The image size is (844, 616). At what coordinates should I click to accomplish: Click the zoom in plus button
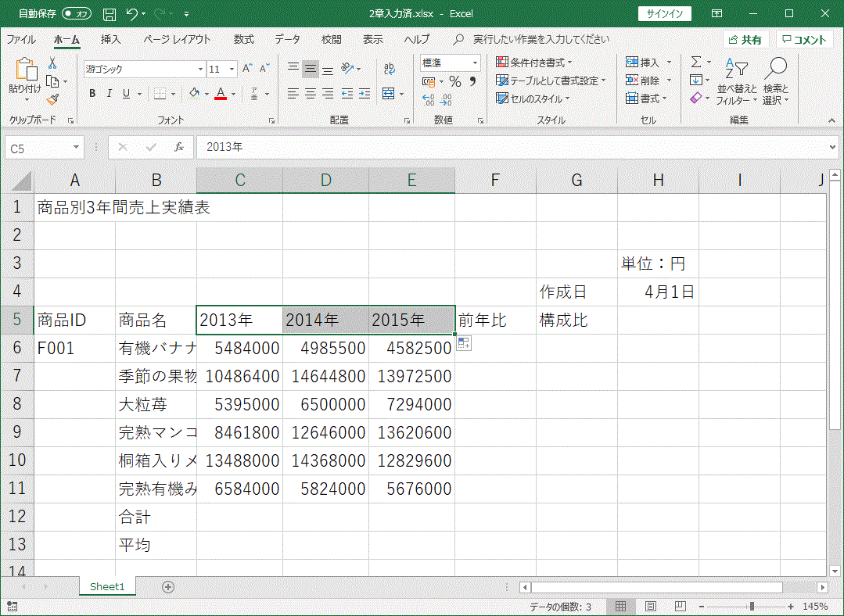790,607
